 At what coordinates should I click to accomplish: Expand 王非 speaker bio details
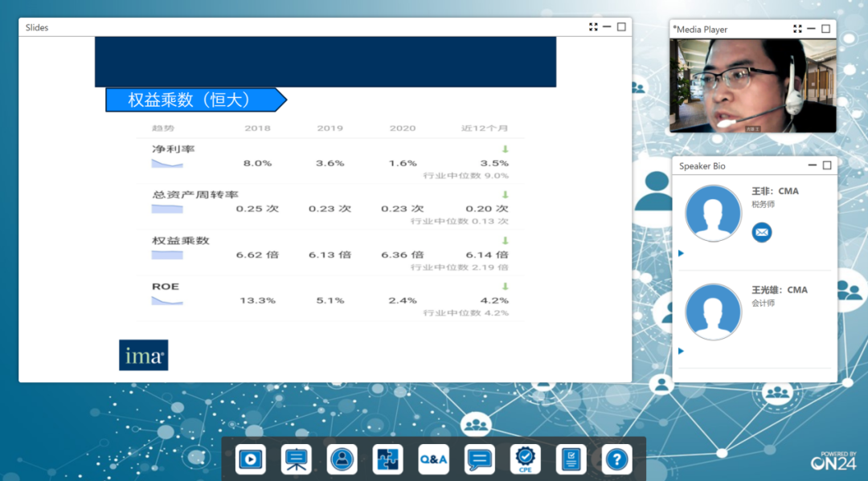click(682, 253)
